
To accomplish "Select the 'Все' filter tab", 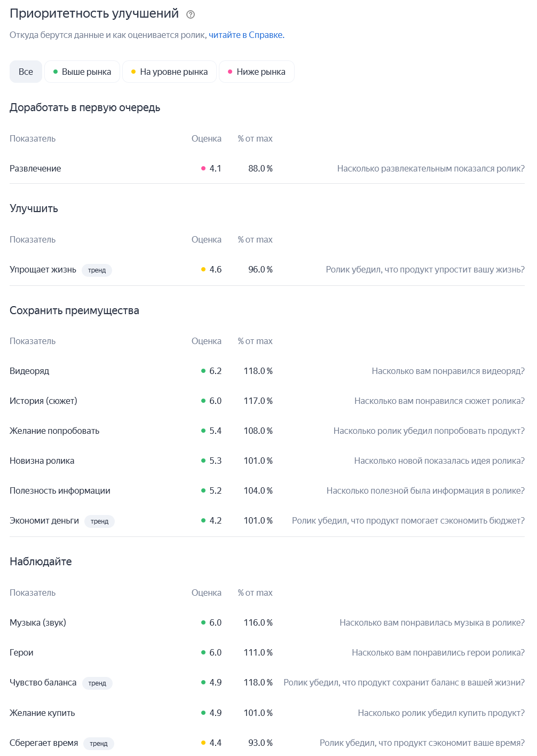I will (x=26, y=72).
